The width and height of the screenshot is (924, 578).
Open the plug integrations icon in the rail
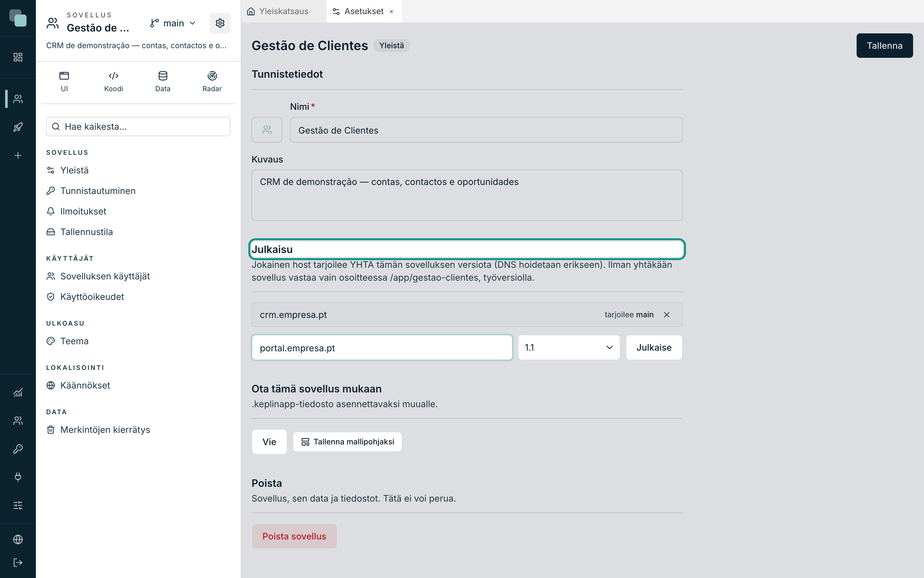(18, 477)
